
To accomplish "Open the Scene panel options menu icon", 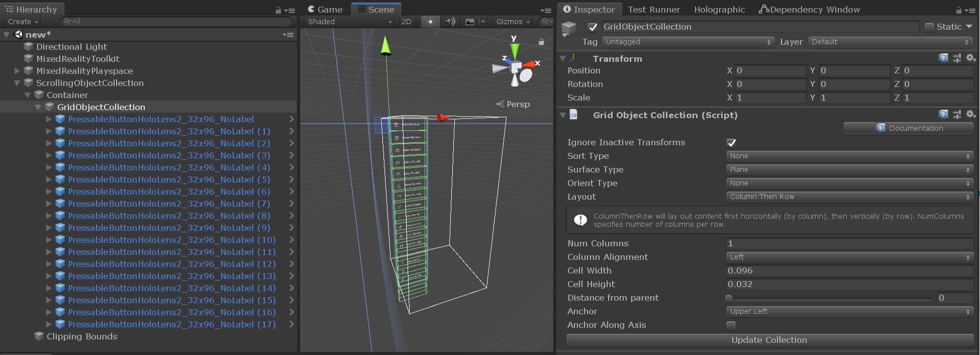I will (x=546, y=10).
